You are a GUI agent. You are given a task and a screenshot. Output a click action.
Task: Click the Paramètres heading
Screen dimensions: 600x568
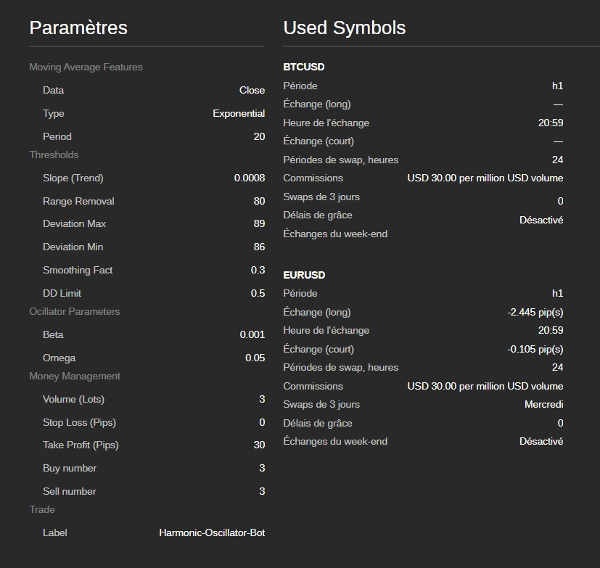[78, 28]
